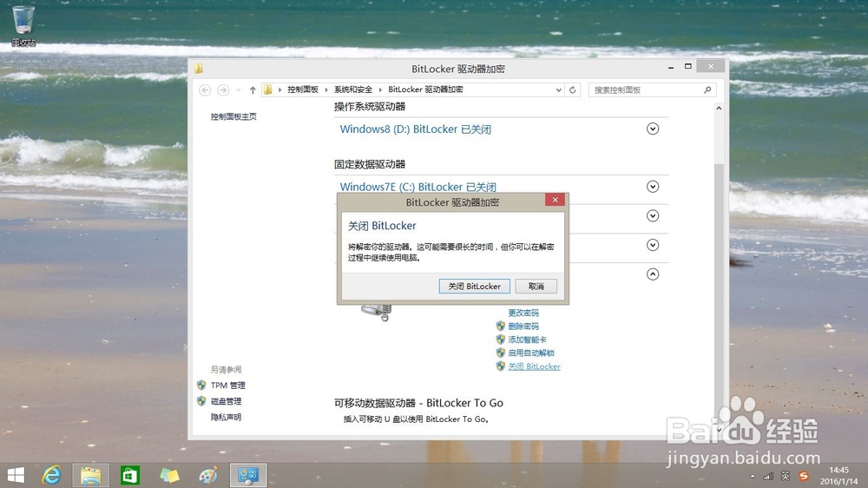Click the locked drive icon with key
Viewport: 868px width, 488px height.
(377, 313)
